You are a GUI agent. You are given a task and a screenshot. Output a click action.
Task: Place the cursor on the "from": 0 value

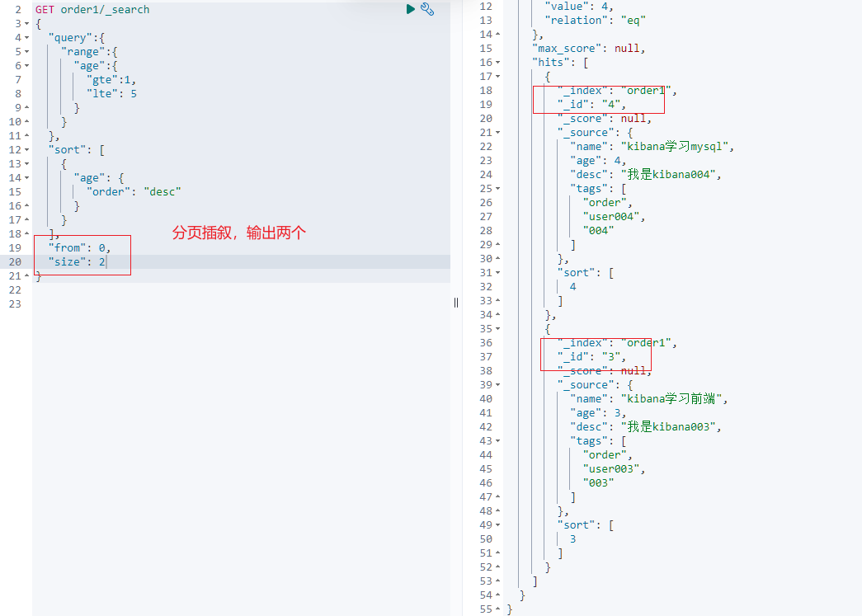(101, 247)
